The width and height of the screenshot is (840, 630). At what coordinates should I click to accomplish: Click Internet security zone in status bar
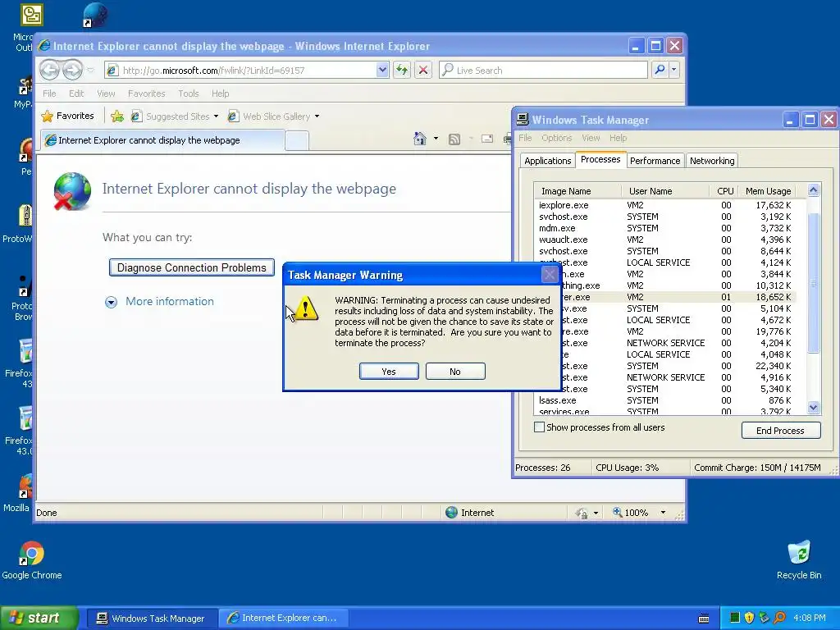(470, 513)
